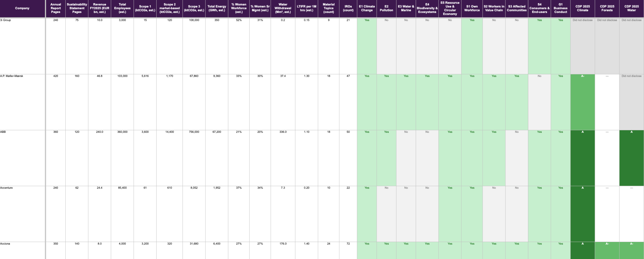The height and width of the screenshot is (259, 644).
Task: Select the S3 Affected Communities header
Action: pos(517,8)
